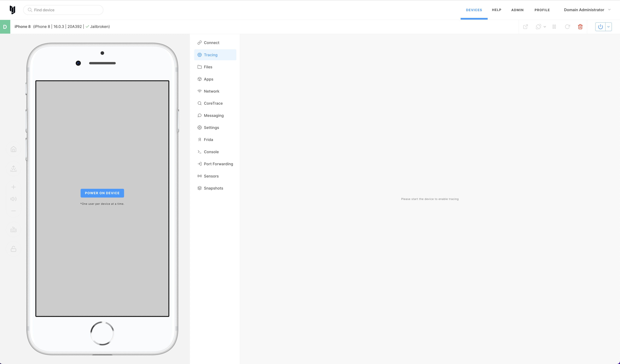This screenshot has width=620, height=364.
Task: Expand the rotate options chevron
Action: click(545, 27)
